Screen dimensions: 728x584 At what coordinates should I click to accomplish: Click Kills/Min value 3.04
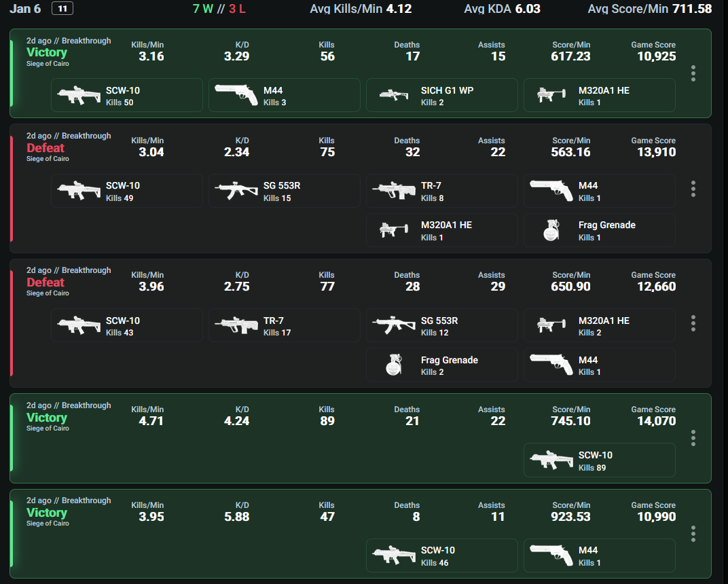[x=151, y=152]
